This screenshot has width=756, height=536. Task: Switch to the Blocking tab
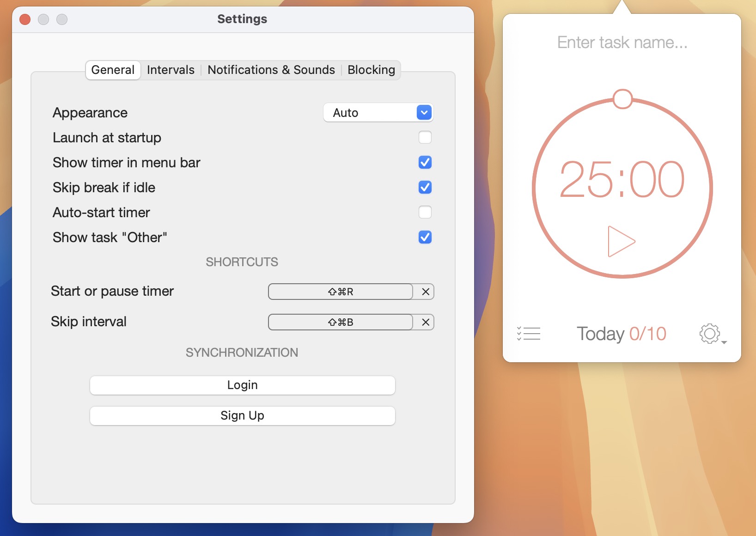tap(371, 70)
